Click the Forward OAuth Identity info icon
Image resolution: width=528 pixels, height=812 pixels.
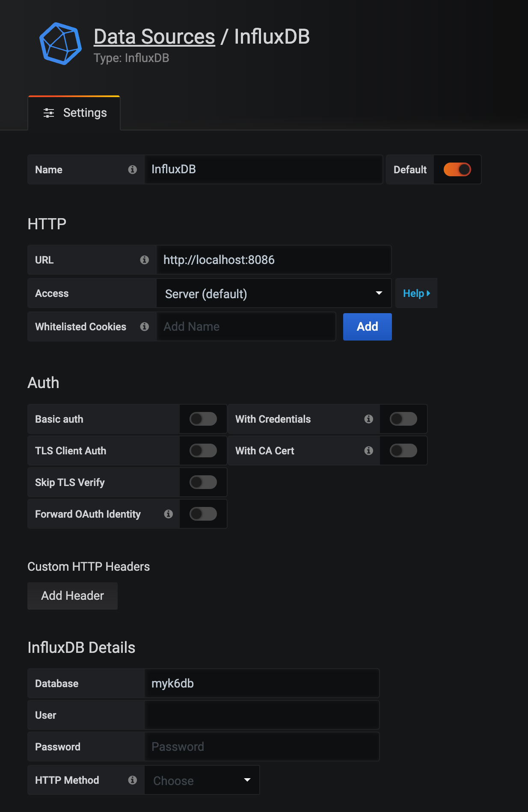[169, 514]
